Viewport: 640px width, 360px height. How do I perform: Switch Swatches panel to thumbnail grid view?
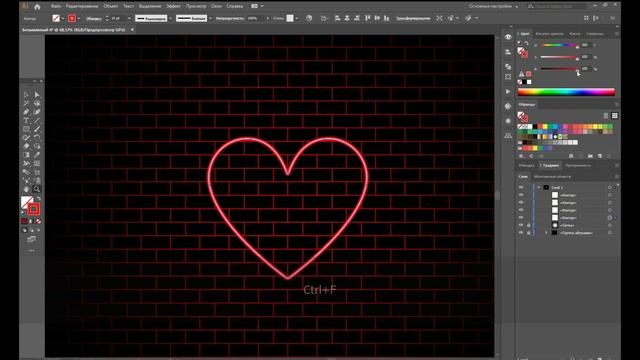pos(614,116)
